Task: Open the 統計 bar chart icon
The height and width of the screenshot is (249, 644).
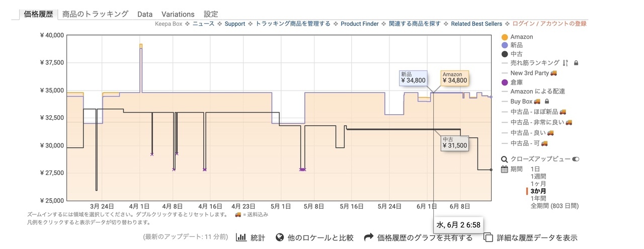Action: (241, 237)
